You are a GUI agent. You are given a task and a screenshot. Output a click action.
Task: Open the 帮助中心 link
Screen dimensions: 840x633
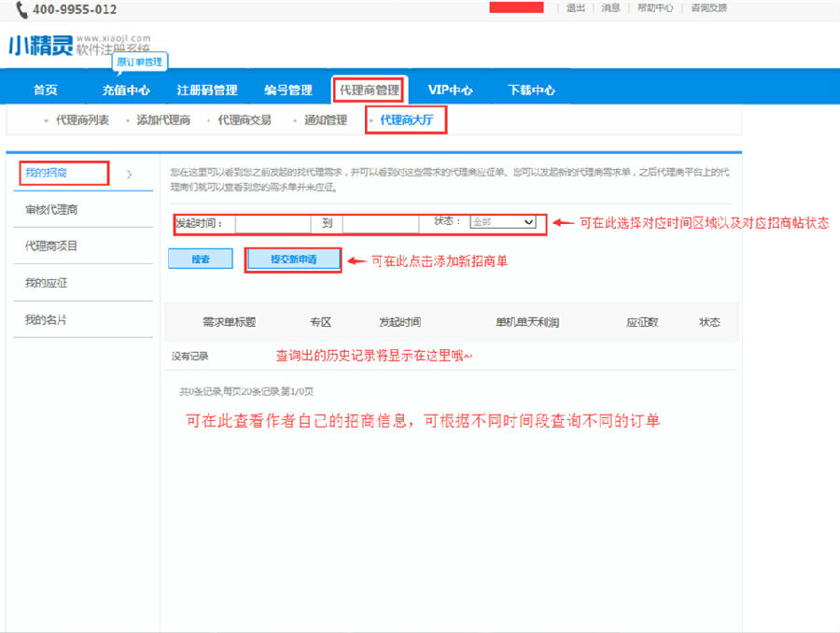click(x=655, y=7)
